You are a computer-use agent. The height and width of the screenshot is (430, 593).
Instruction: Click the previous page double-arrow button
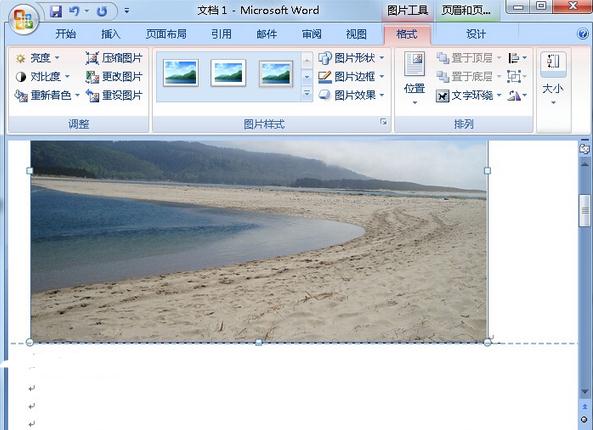click(x=585, y=407)
